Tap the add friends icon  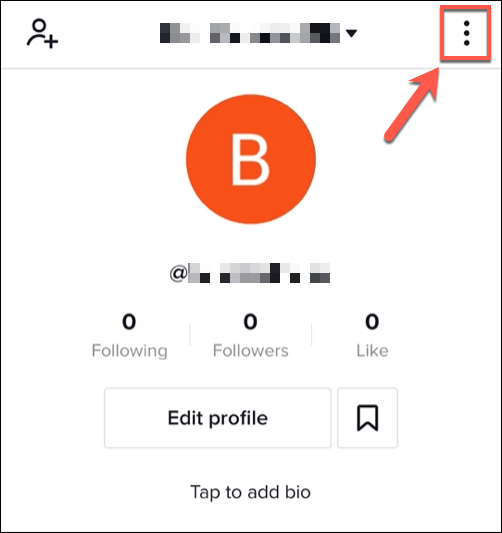tap(42, 33)
